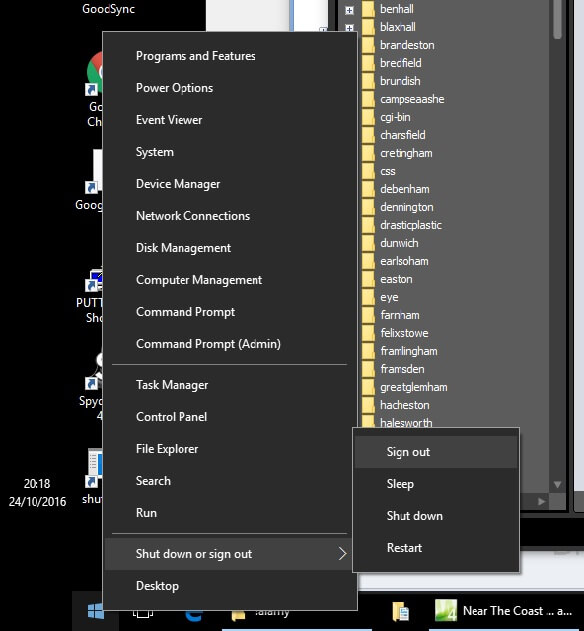Select the felixstowe folder icon
The image size is (584, 631).
click(x=368, y=333)
